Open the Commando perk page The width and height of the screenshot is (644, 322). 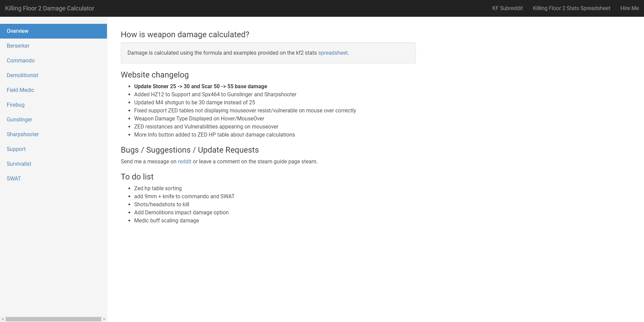click(x=53, y=61)
